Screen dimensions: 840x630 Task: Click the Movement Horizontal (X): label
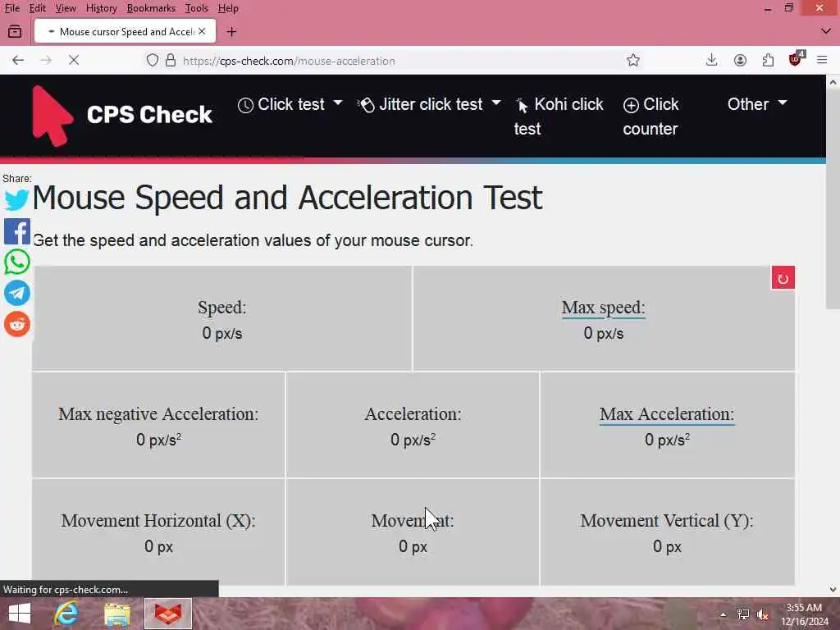158,521
